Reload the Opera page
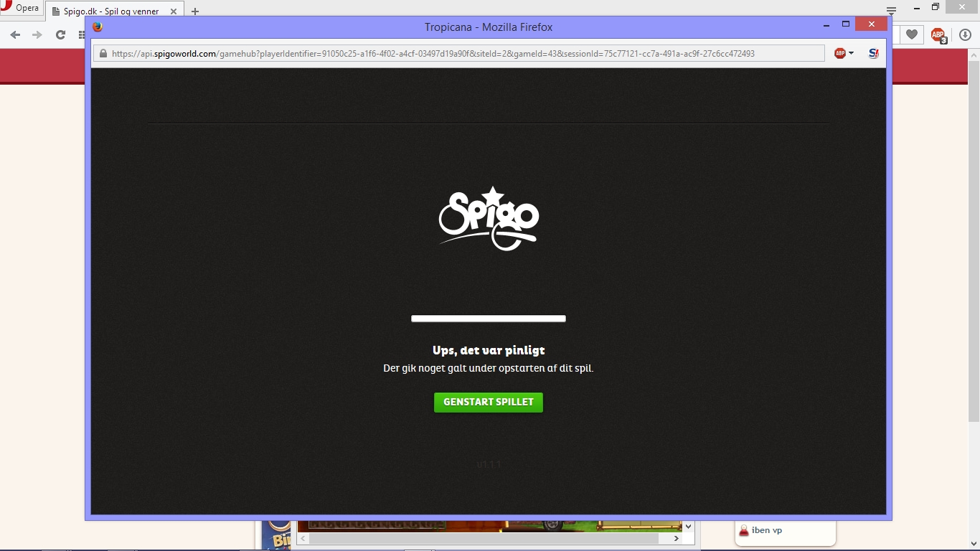The height and width of the screenshot is (551, 980). tap(60, 34)
